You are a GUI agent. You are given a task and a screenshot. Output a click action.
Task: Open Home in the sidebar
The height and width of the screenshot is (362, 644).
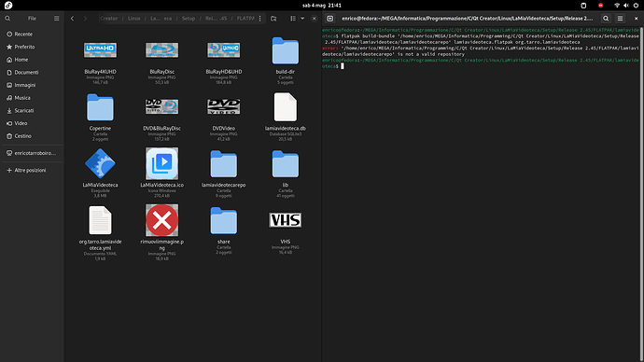coord(33,60)
